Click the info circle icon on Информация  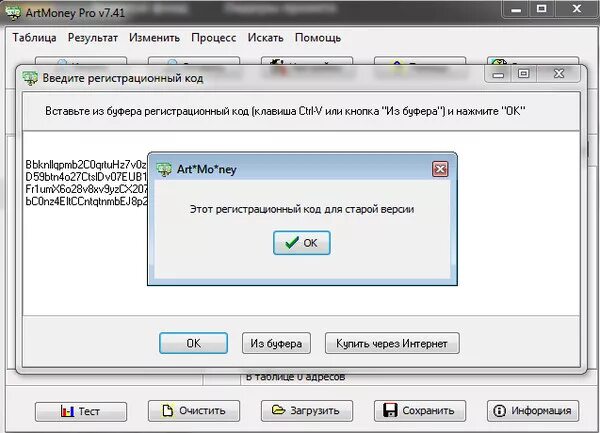click(499, 411)
